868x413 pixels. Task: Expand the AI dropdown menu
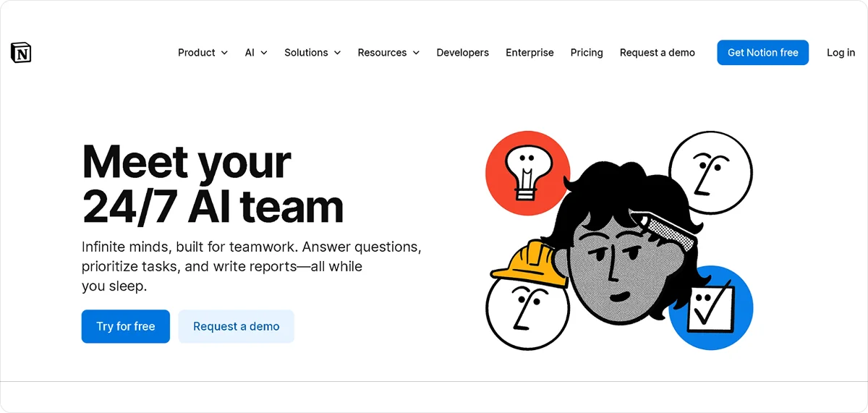click(x=256, y=53)
